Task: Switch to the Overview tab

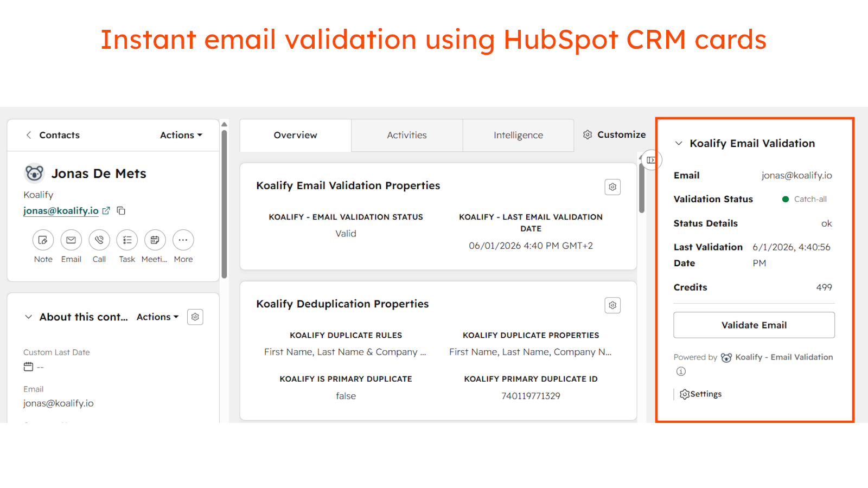Action: [296, 135]
